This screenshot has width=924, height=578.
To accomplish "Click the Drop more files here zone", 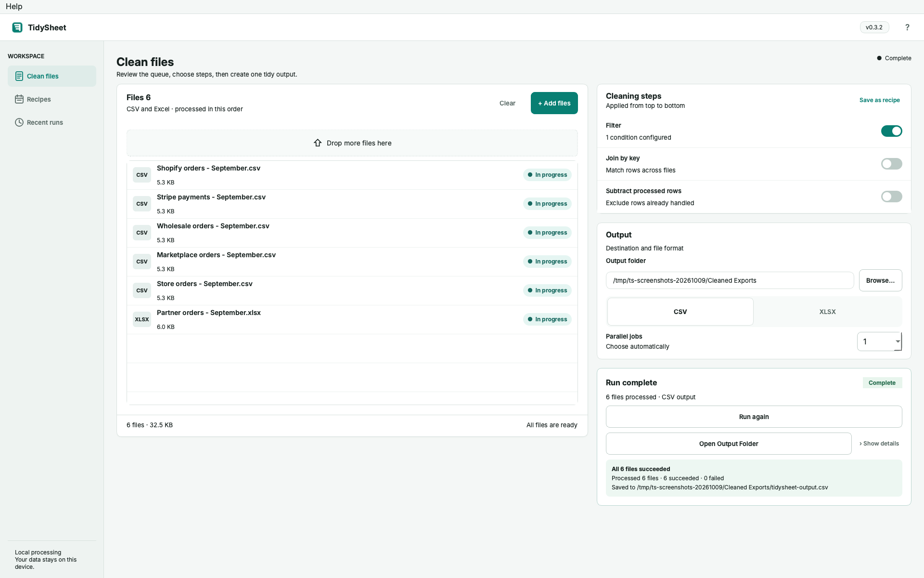I will 352,143.
